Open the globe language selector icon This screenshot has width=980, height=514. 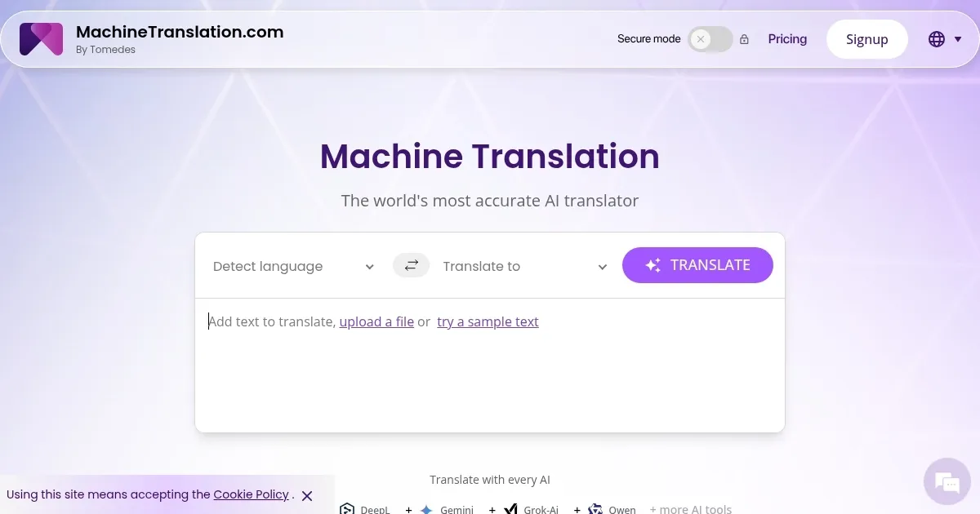point(936,38)
